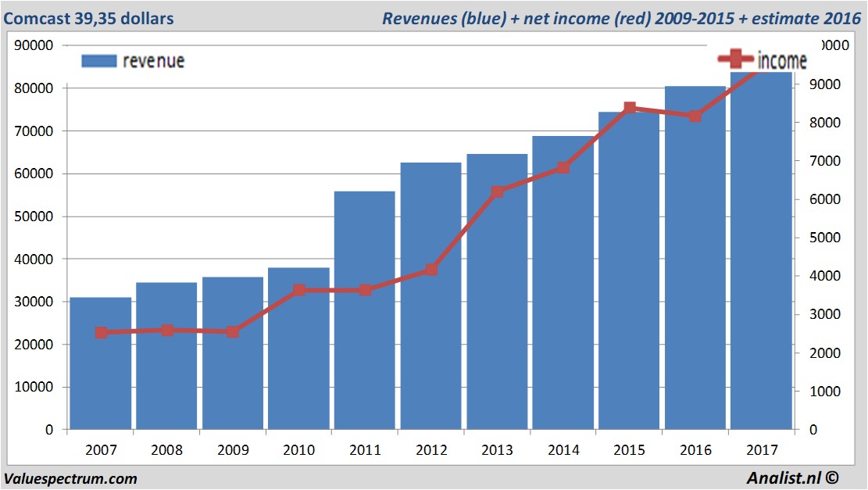Click the 2014 x-axis year label
The width and height of the screenshot is (868, 490).
click(563, 450)
